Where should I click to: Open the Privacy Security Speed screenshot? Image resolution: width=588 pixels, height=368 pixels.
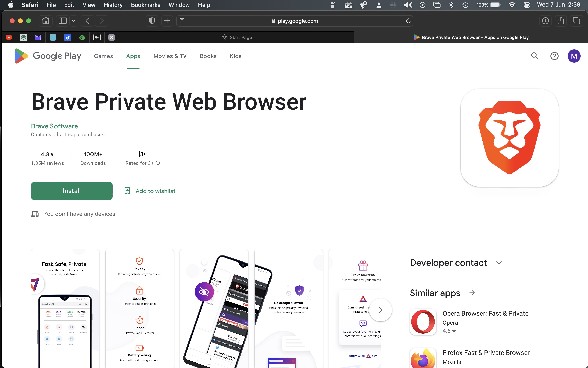139,308
